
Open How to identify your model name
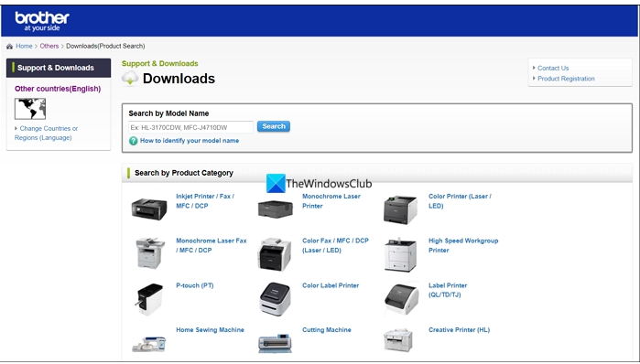pyautogui.click(x=190, y=141)
